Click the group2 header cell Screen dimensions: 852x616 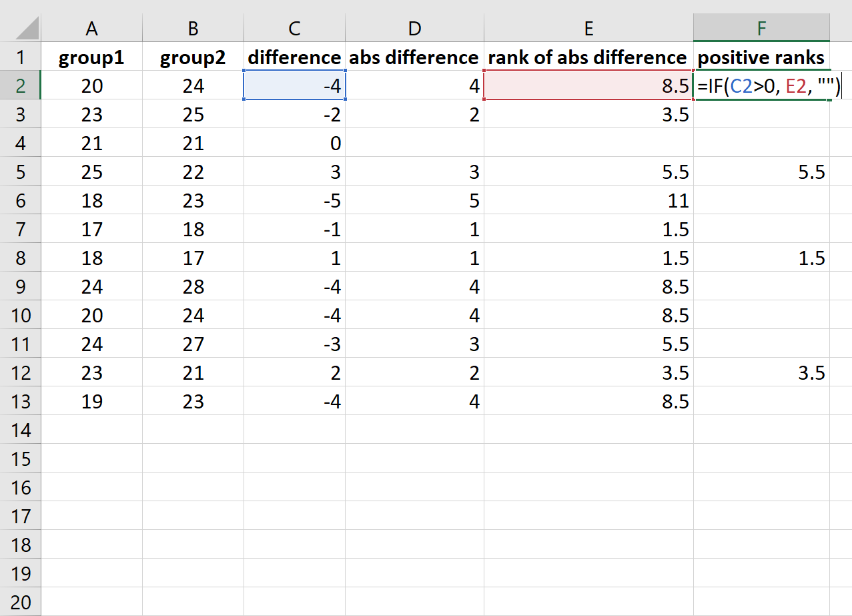(192, 57)
